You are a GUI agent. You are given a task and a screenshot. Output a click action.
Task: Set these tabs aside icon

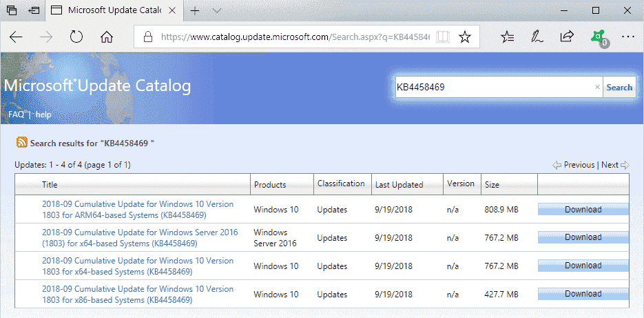click(34, 10)
